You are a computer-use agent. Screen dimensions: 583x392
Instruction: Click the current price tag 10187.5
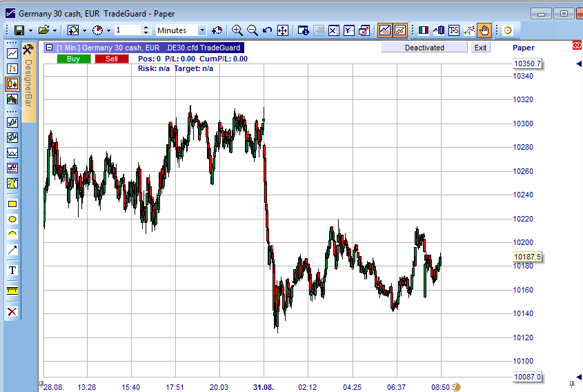pyautogui.click(x=527, y=257)
